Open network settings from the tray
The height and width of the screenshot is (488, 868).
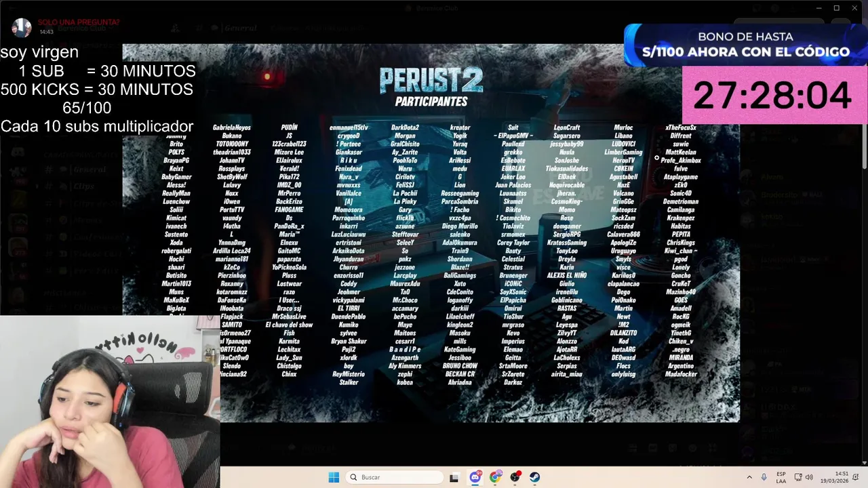tap(799, 477)
